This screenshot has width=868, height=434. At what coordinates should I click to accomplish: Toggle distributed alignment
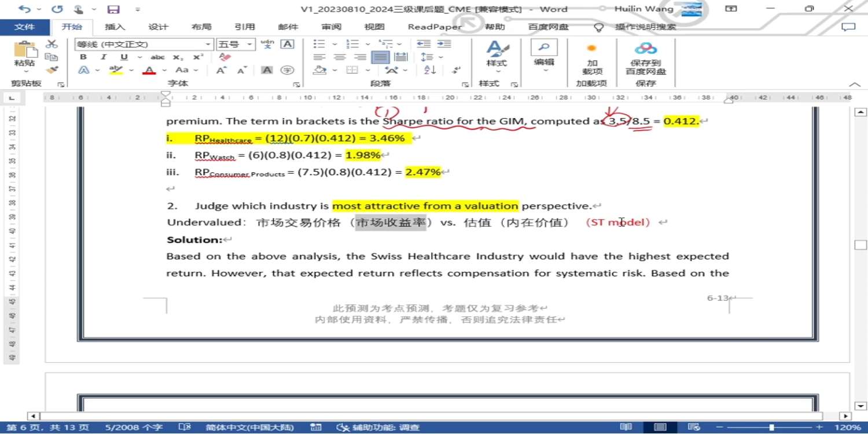pos(400,57)
